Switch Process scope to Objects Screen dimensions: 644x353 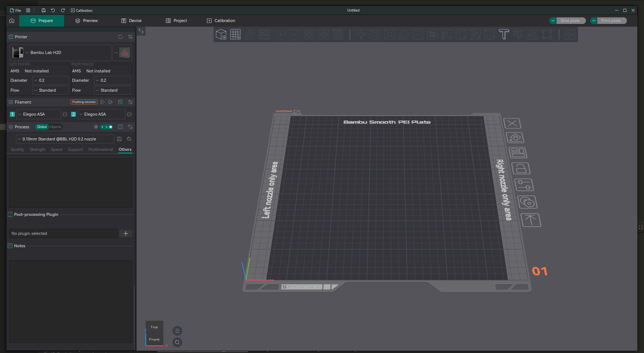pos(56,127)
